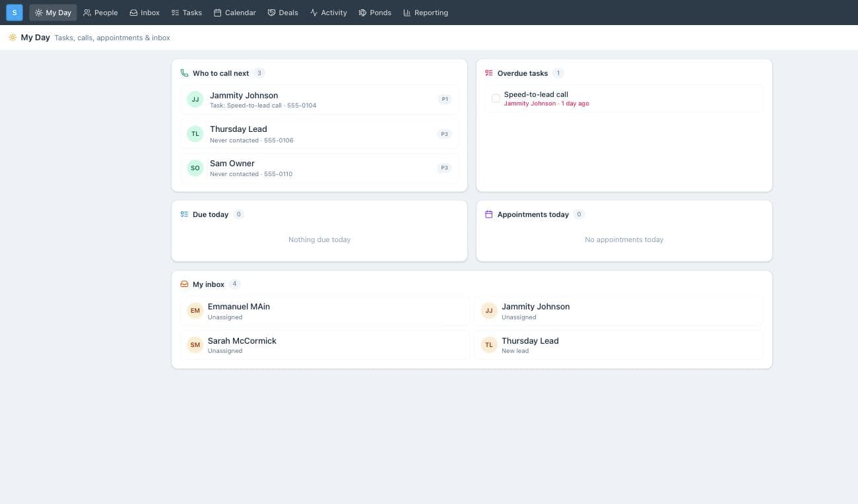Click the SO avatar for Sam Owner
Image resolution: width=858 pixels, height=504 pixels.
[x=195, y=168]
